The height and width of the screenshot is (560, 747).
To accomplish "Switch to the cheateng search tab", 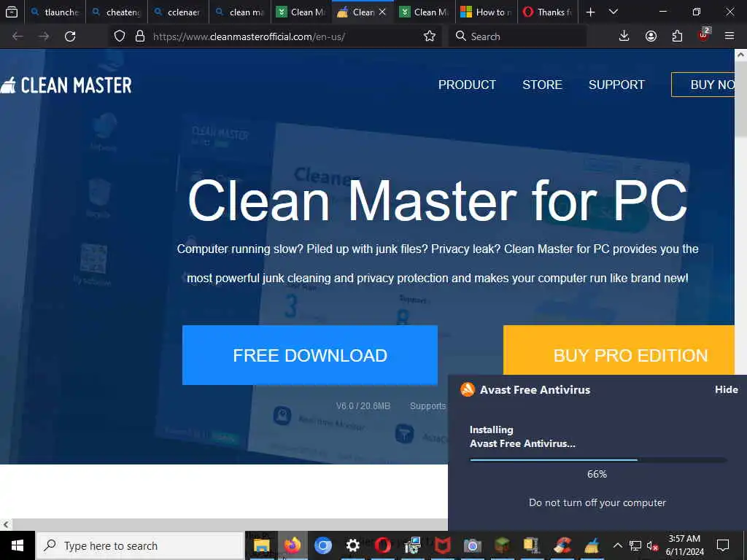I will pos(117,12).
